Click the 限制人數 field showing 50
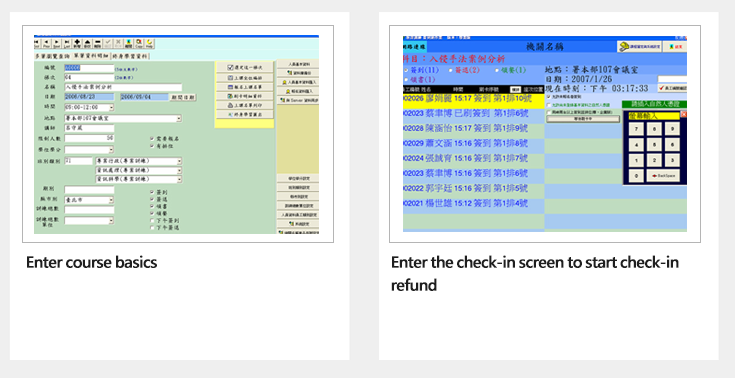Viewport: 735px width, 378px height. click(x=89, y=138)
